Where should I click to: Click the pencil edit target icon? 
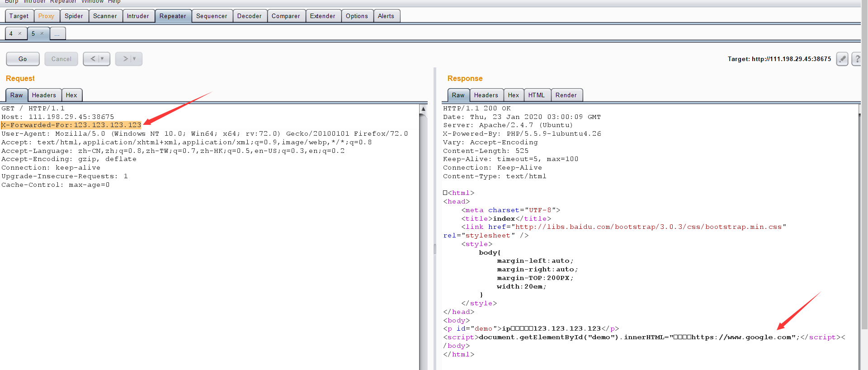click(842, 59)
